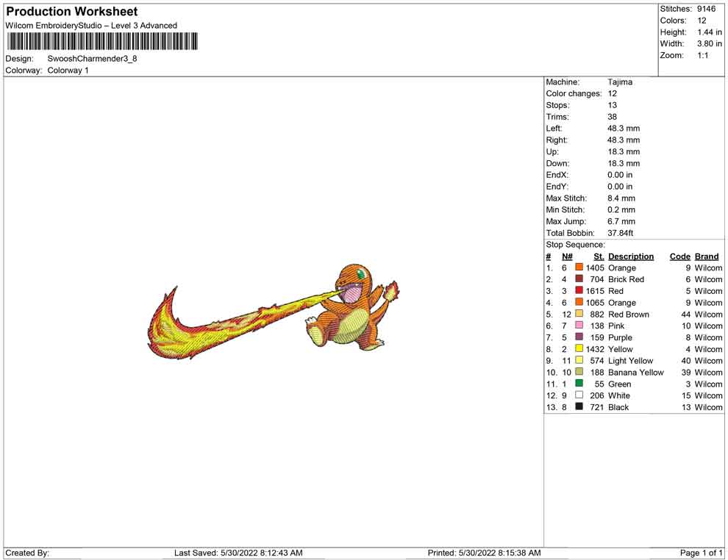
Task: Click the Stops value 13
Action: (x=612, y=105)
